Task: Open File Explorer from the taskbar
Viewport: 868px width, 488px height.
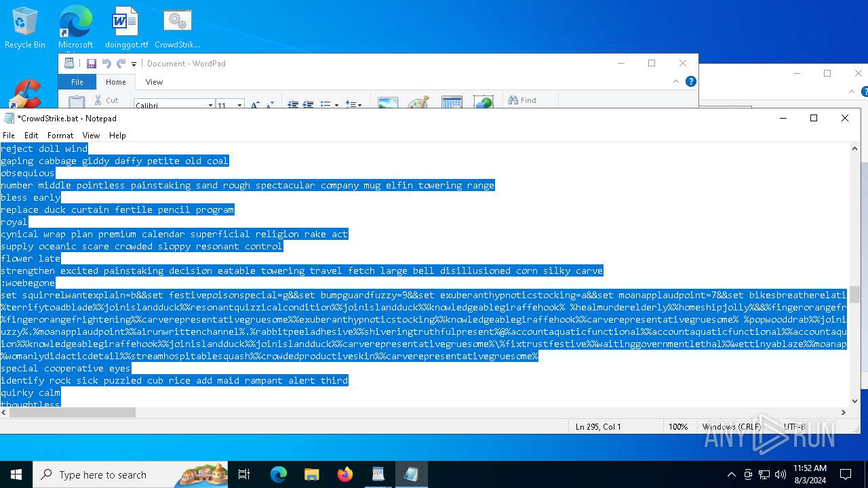Action: point(311,474)
